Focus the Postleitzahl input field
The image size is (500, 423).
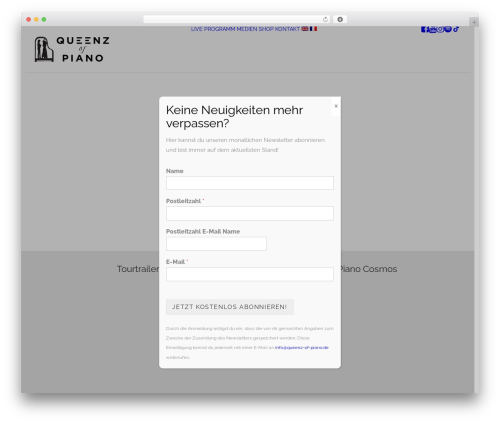[x=250, y=213]
